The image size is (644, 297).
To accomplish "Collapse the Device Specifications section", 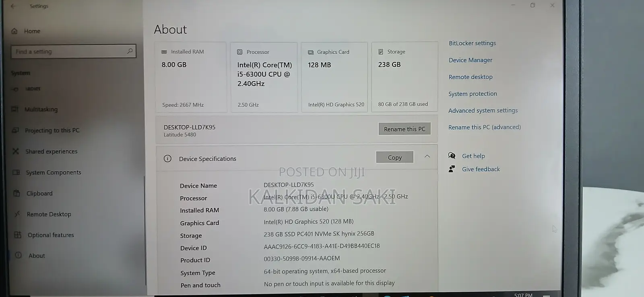I will pos(427,156).
